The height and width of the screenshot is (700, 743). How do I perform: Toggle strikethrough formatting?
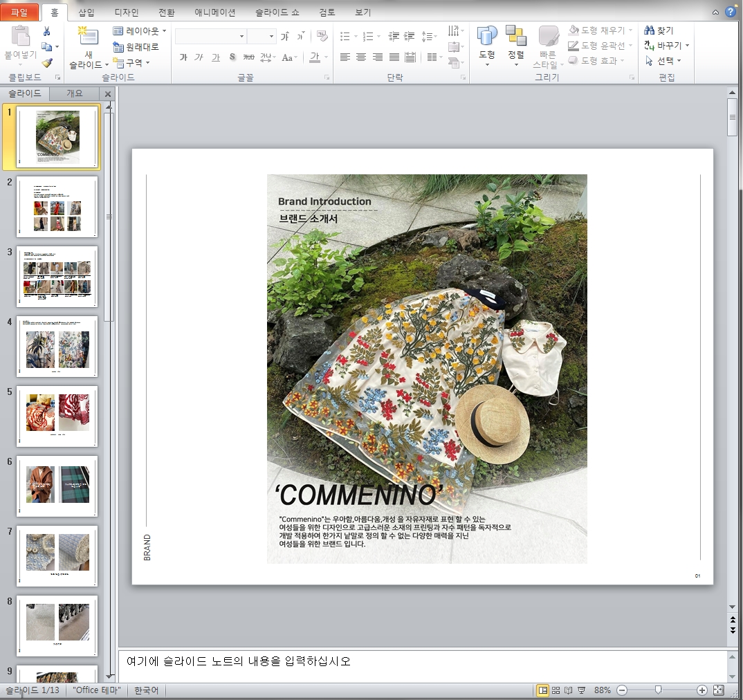pyautogui.click(x=249, y=57)
